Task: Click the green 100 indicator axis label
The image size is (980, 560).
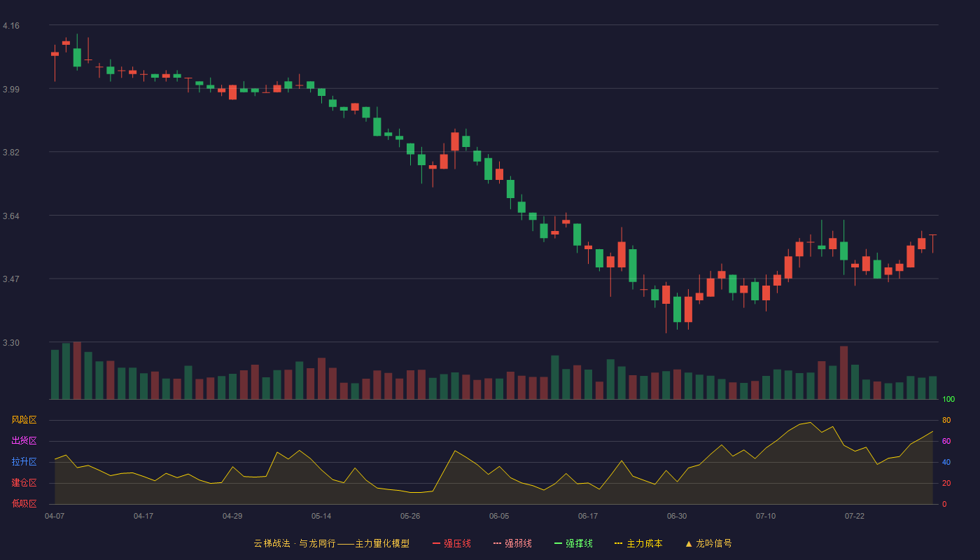Action: click(x=948, y=399)
